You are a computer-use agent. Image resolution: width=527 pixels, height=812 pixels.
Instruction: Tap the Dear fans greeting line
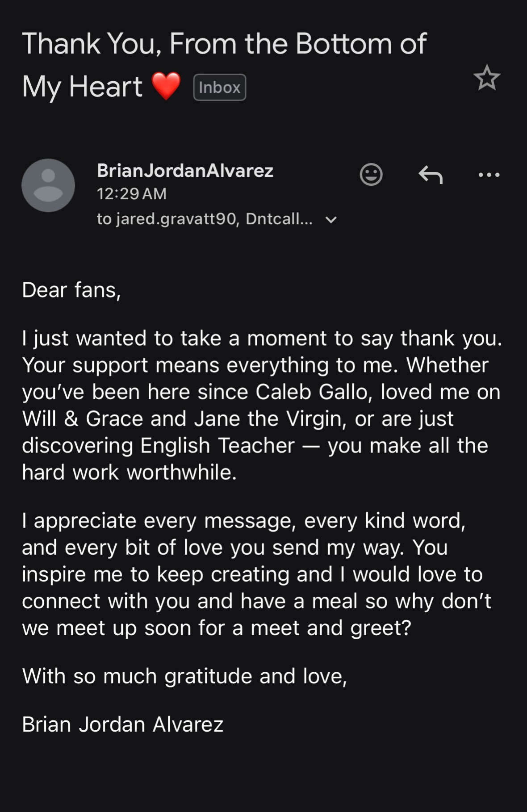71,290
